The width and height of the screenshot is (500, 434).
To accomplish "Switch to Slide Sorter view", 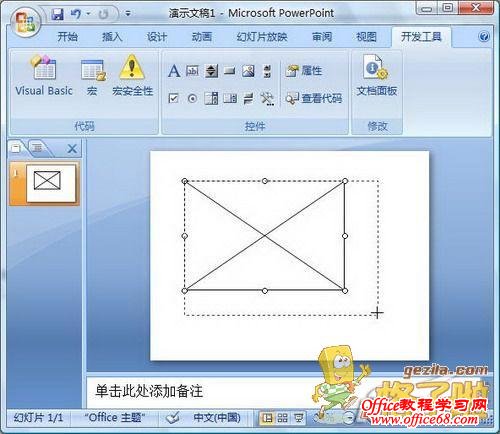I will coord(282,418).
